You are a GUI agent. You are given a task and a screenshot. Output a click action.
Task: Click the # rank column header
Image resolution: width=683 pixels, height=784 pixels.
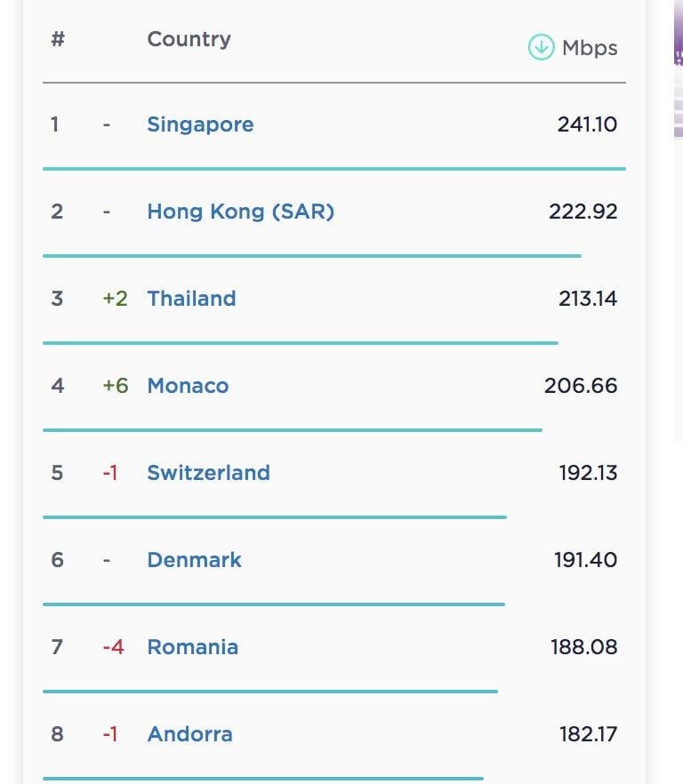click(x=58, y=39)
